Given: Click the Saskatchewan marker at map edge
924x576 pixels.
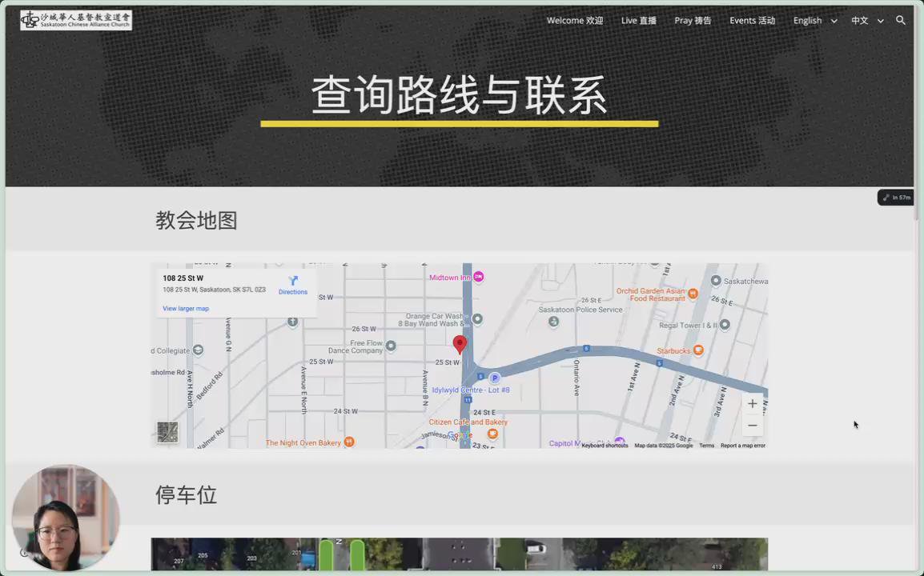Looking at the screenshot, I should (715, 280).
